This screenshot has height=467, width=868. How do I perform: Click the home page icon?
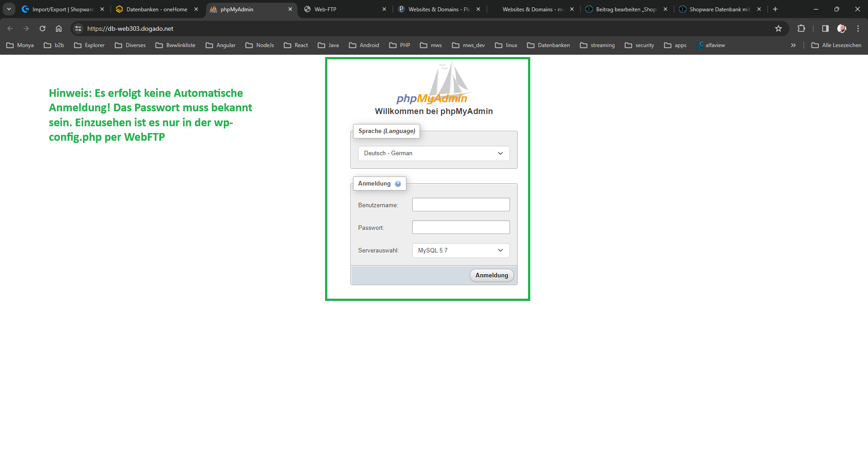(59, 29)
